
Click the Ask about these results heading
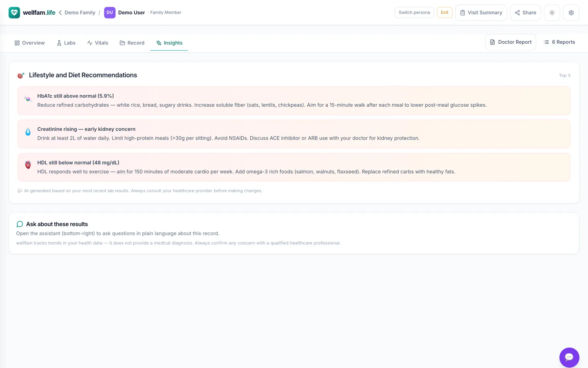[57, 224]
